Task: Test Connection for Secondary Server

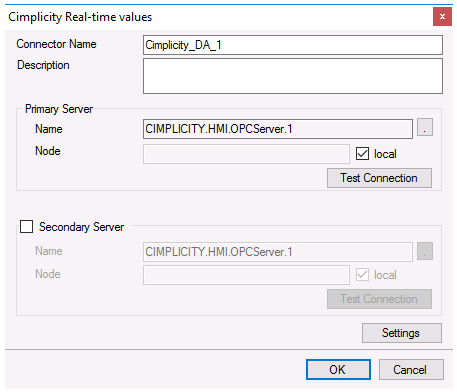Action: (x=379, y=299)
